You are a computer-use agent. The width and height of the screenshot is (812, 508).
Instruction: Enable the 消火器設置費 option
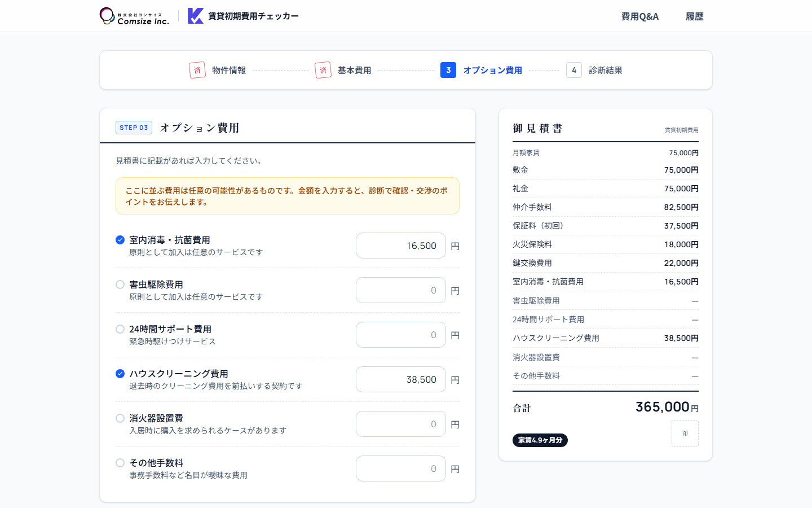coord(120,418)
